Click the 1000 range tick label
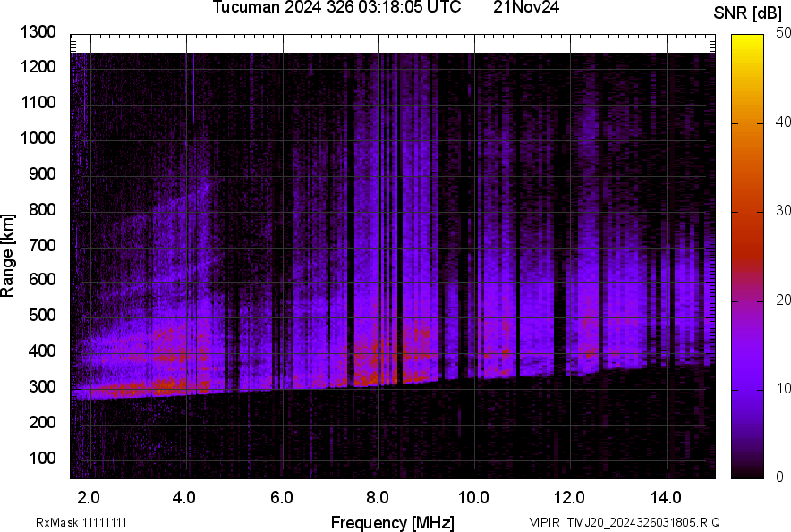Image resolution: width=791 pixels, height=532 pixels. (x=38, y=139)
